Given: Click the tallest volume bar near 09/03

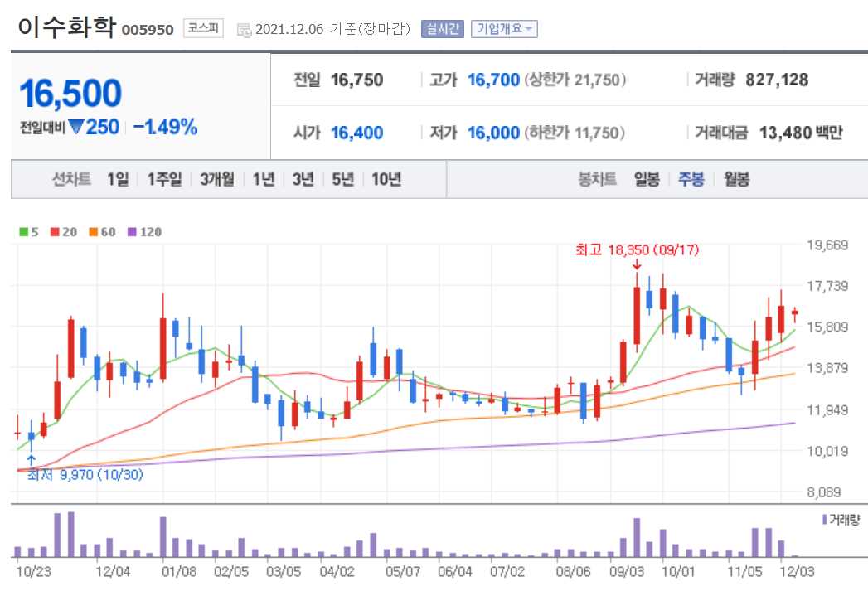Looking at the screenshot, I should click(x=637, y=537).
